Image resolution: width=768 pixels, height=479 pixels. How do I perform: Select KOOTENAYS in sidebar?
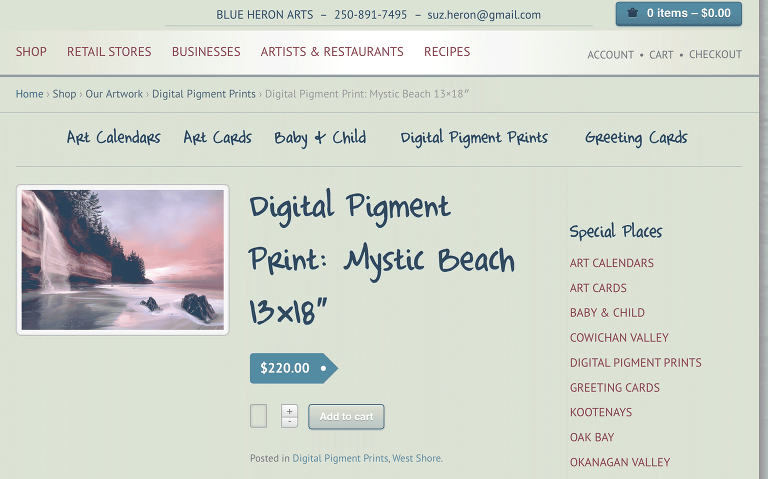click(x=601, y=412)
